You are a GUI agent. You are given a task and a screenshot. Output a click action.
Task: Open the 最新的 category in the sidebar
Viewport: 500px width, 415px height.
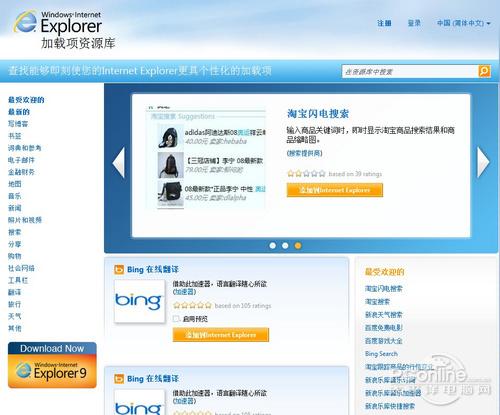[19, 112]
